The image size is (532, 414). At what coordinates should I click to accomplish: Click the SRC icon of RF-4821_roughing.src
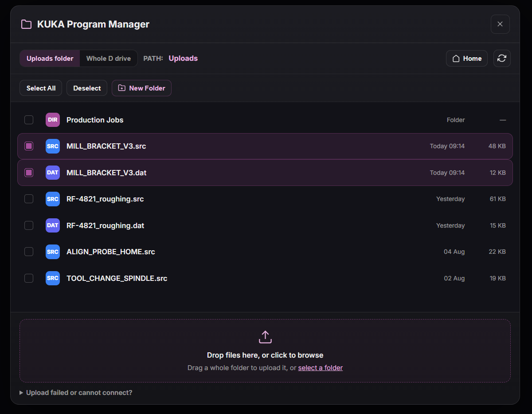point(53,199)
